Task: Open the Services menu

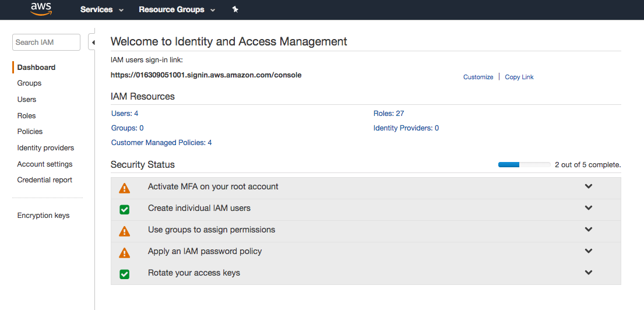Action: coord(102,9)
